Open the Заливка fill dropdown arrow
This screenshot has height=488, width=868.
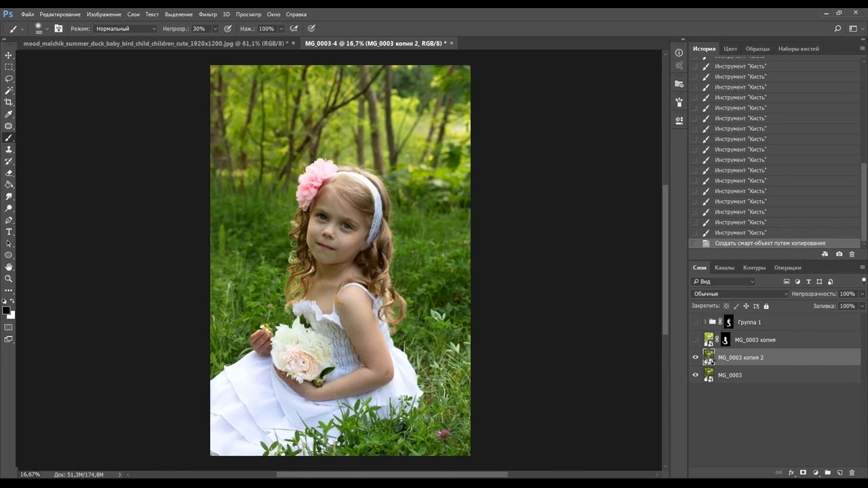[x=862, y=306]
